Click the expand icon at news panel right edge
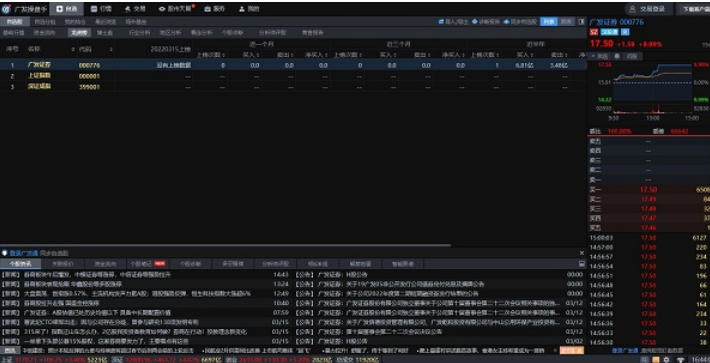This screenshot has height=363, width=710. (581, 263)
